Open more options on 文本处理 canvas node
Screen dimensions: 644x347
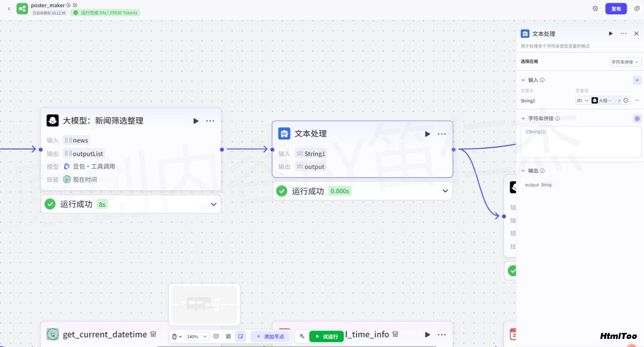442,134
